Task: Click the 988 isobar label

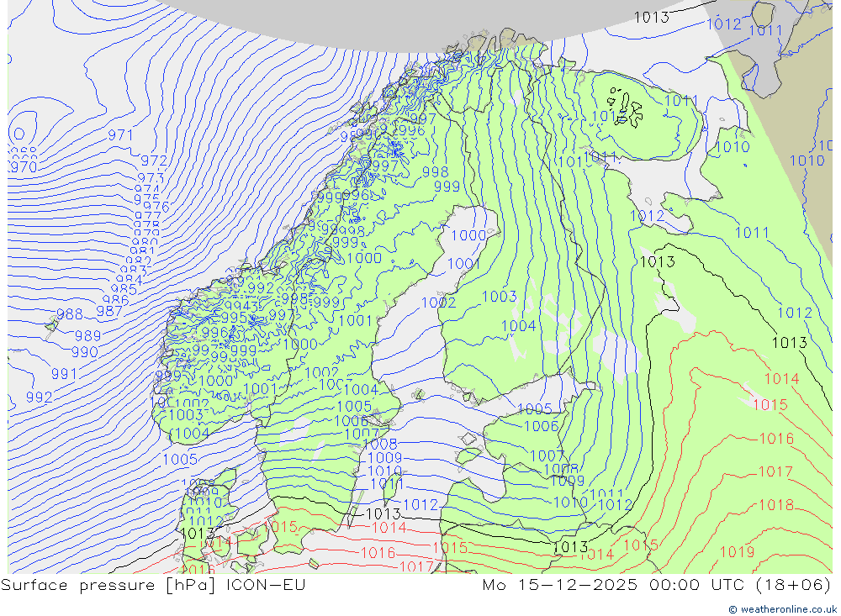Action: click(70, 314)
